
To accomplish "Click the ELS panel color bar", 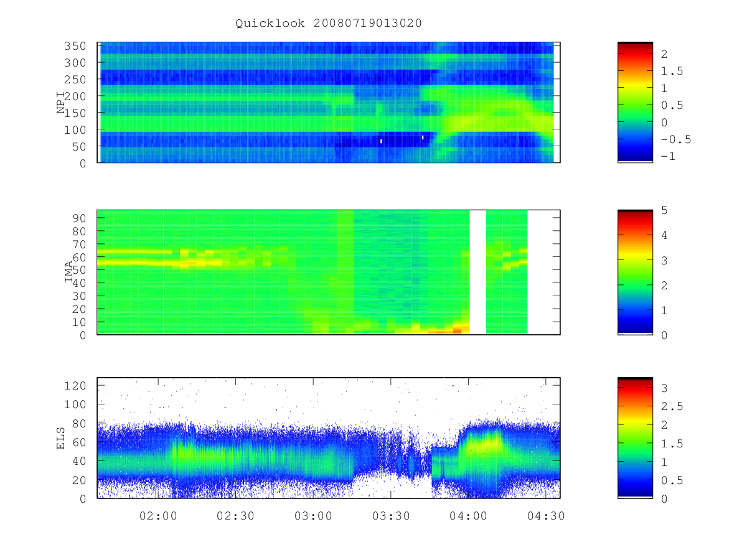I will pyautogui.click(x=635, y=438).
